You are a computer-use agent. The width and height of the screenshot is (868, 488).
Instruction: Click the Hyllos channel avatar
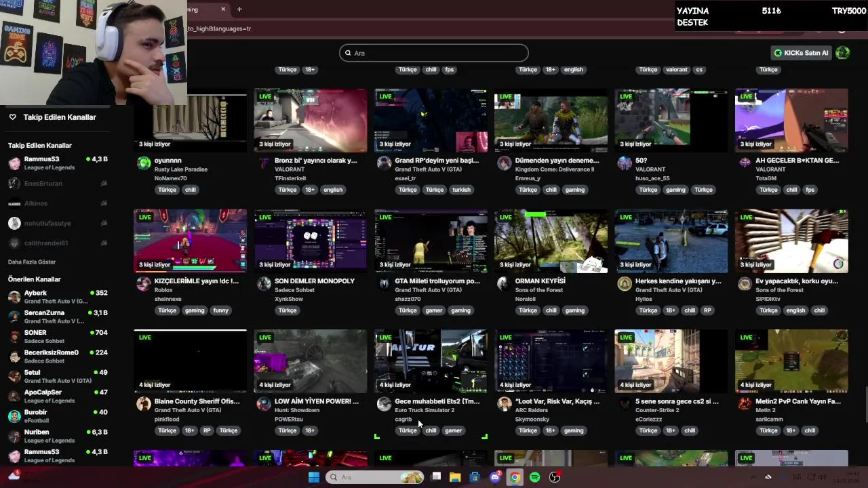pos(625,284)
